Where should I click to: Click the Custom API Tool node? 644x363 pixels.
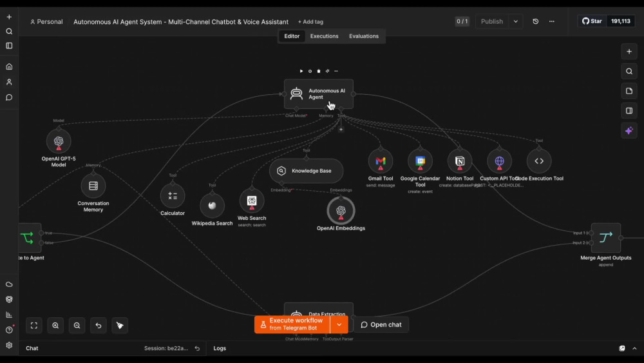click(500, 161)
